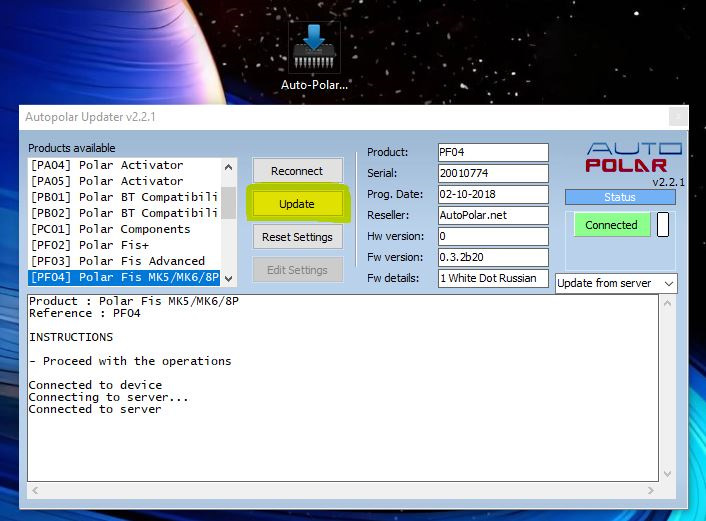Click the 'Reference : PF04' log line
The height and width of the screenshot is (521, 706).
pyautogui.click(x=85, y=313)
